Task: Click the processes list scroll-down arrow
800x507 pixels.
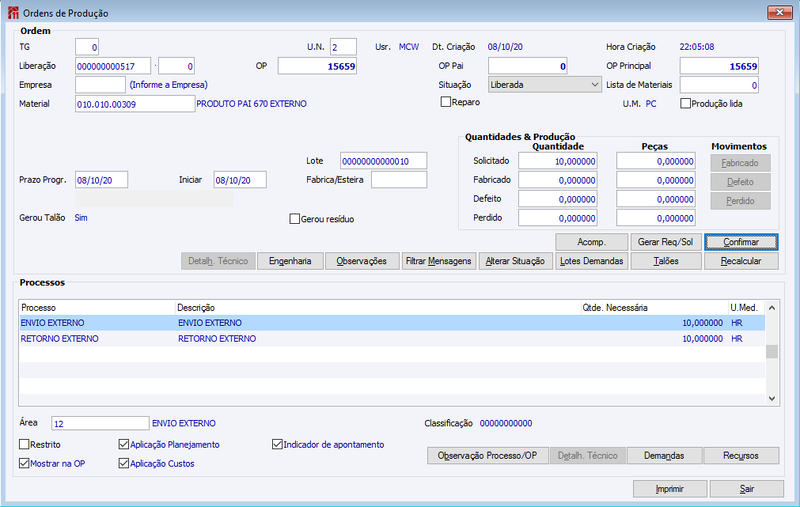Action: [x=772, y=398]
